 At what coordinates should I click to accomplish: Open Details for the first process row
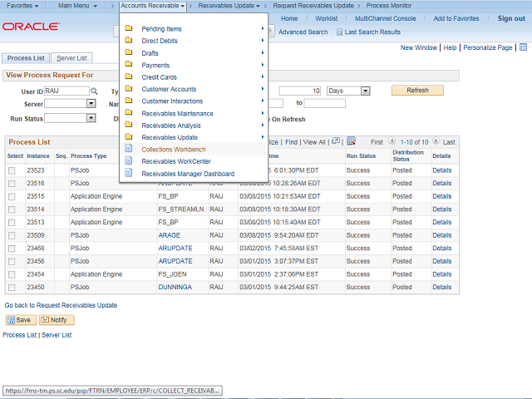441,170
